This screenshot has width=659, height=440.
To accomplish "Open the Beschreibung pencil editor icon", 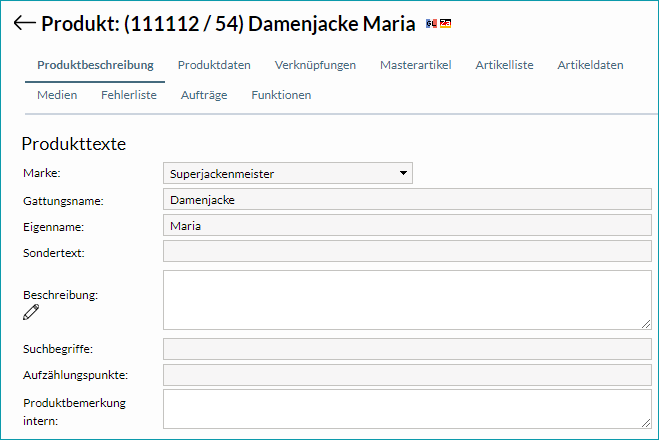I will pos(31,312).
